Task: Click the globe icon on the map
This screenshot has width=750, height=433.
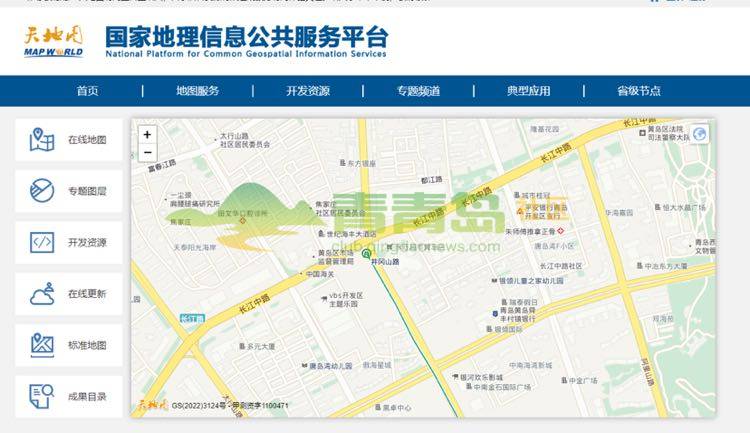Action: (699, 134)
